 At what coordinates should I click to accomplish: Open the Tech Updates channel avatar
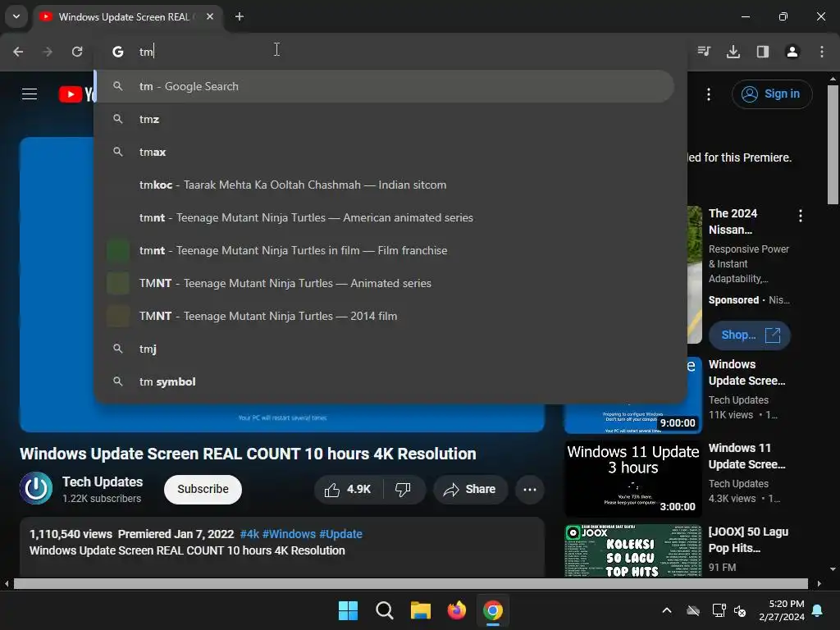[36, 488]
